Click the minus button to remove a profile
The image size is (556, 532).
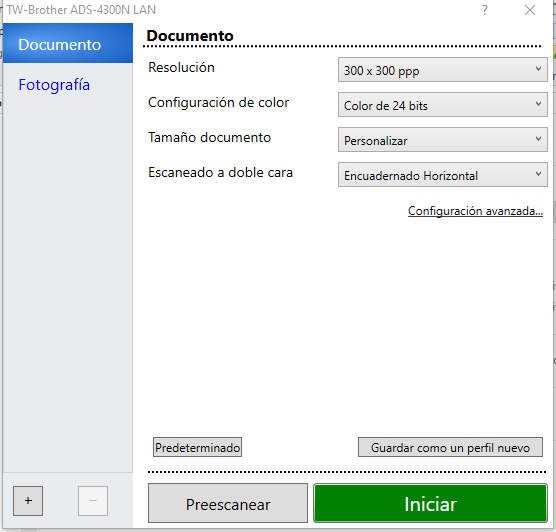(93, 501)
